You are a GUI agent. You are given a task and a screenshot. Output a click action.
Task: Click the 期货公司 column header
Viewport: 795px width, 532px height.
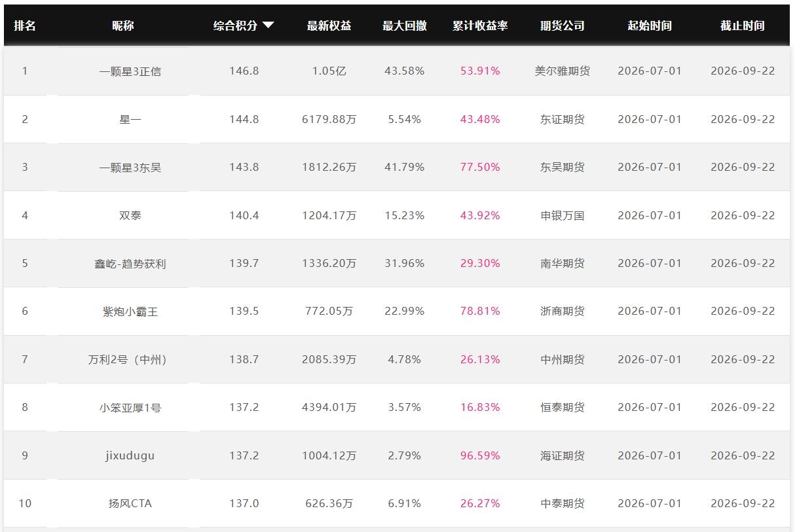[x=563, y=26]
